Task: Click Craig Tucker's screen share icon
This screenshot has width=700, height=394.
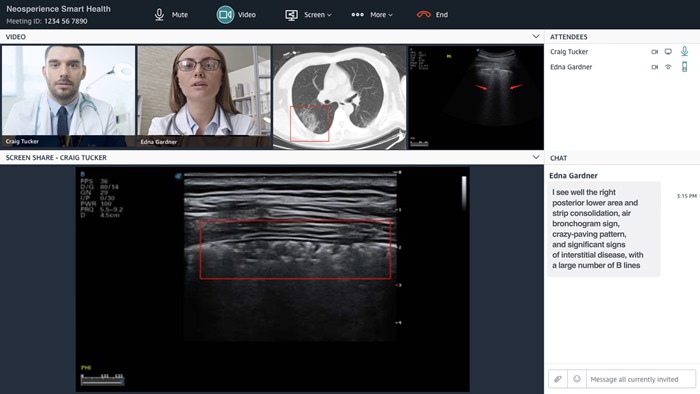Action: 668,52
